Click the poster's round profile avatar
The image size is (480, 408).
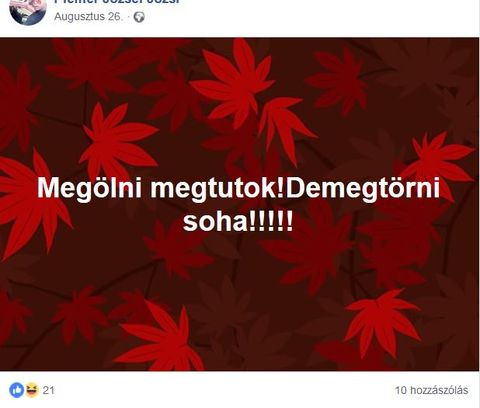[x=28, y=12]
